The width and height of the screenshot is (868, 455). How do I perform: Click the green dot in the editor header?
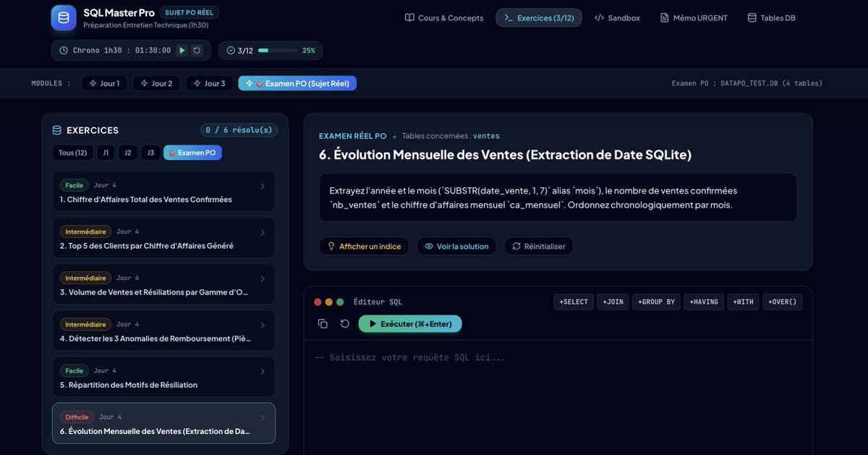pyautogui.click(x=340, y=302)
